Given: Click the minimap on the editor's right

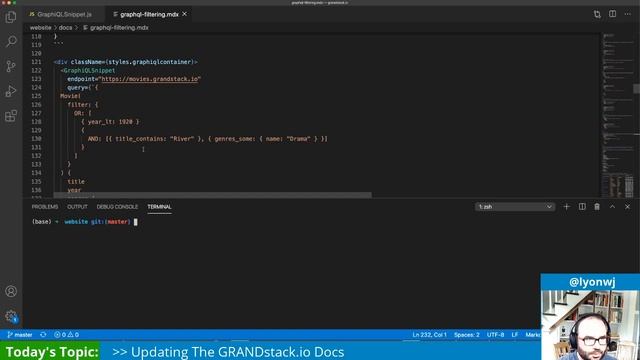Looking at the screenshot, I should pyautogui.click(x=617, y=115).
